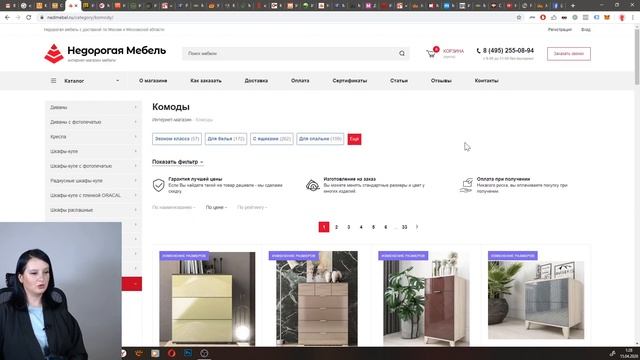Screen dimensions: 640x360
Task: Go to pagination page 33
Action: point(404,227)
